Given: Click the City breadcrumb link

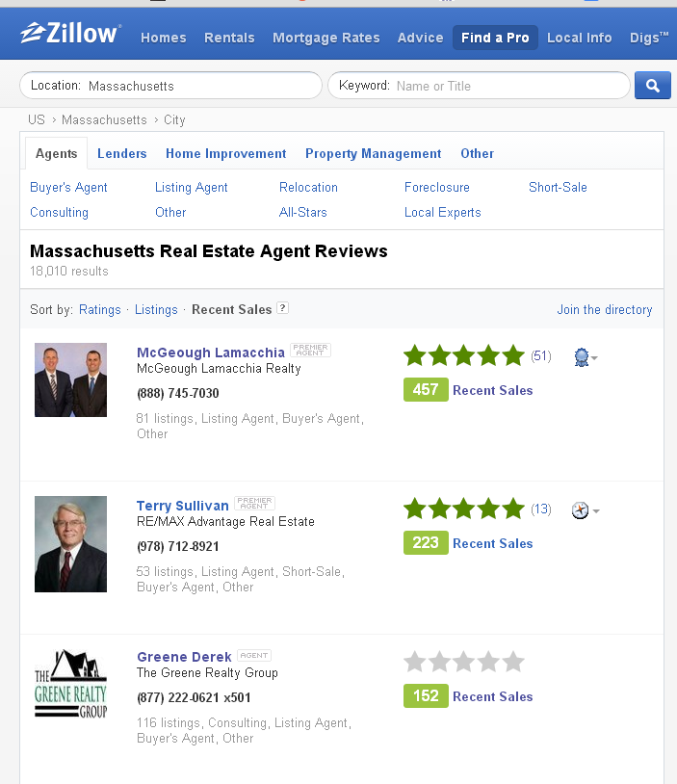Looking at the screenshot, I should pyautogui.click(x=174, y=120).
